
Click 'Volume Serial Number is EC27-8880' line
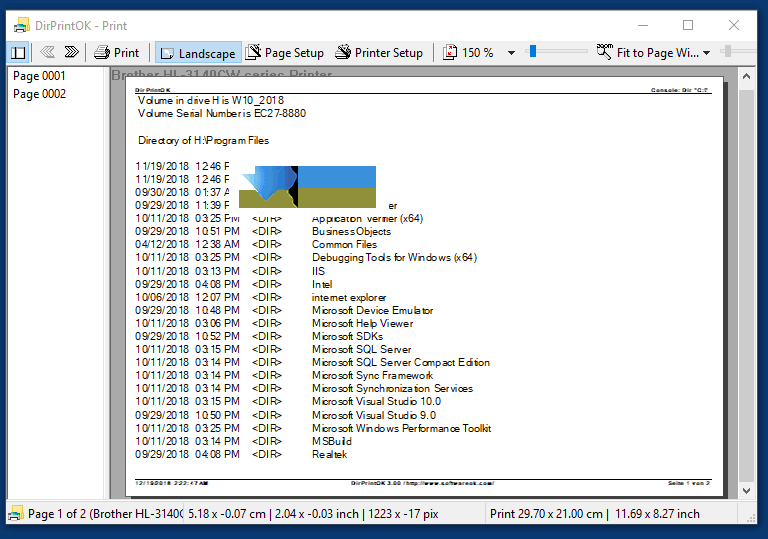coord(222,114)
